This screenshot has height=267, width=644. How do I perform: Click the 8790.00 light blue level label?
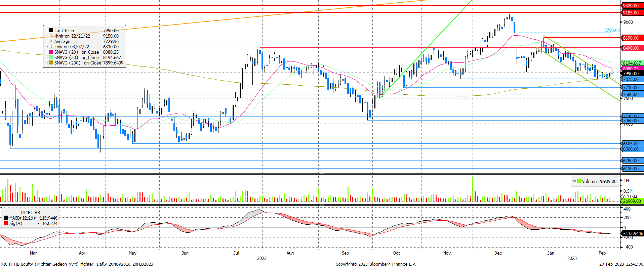[x=612, y=30]
